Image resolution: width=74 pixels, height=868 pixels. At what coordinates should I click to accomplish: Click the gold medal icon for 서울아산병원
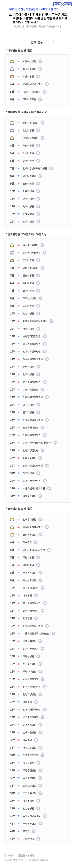[x=12, y=61]
